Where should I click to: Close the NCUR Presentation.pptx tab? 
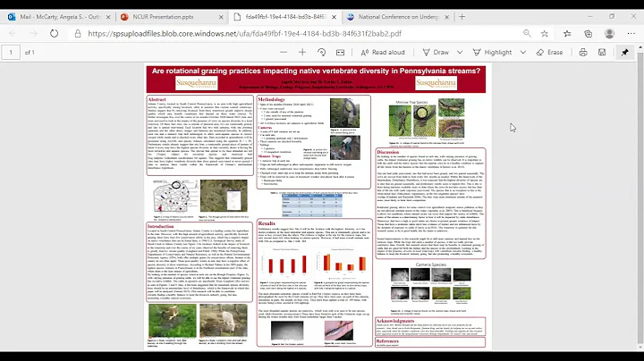[221, 17]
